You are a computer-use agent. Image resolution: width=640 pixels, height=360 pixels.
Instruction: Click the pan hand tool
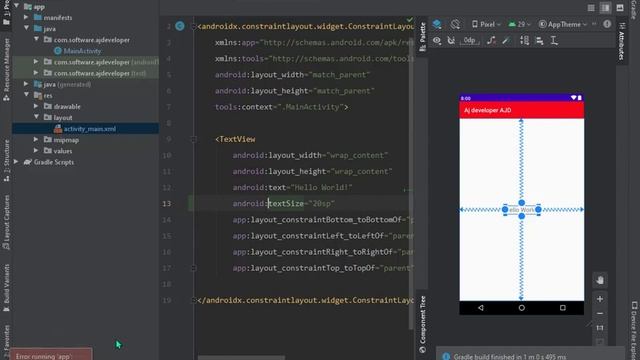tap(600, 280)
